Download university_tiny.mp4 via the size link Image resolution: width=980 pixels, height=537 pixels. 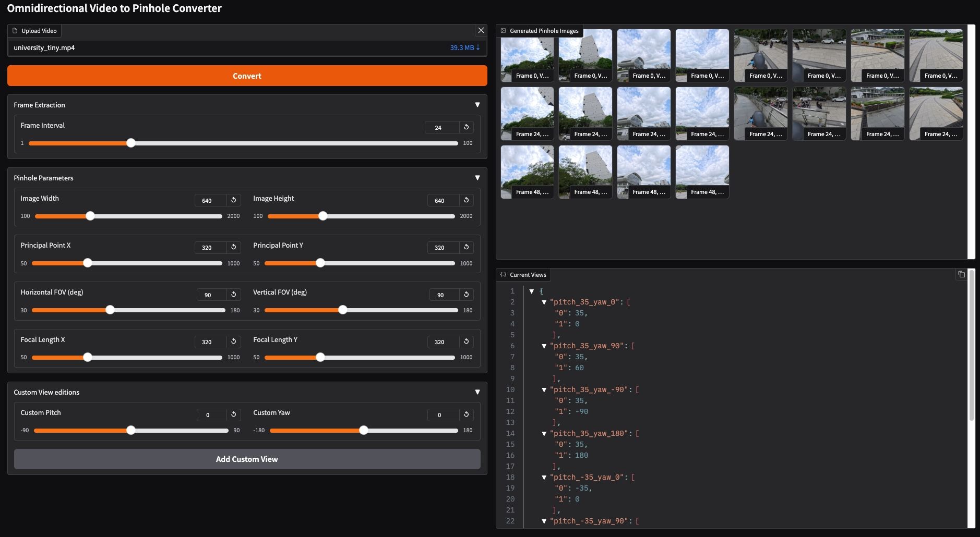(464, 47)
